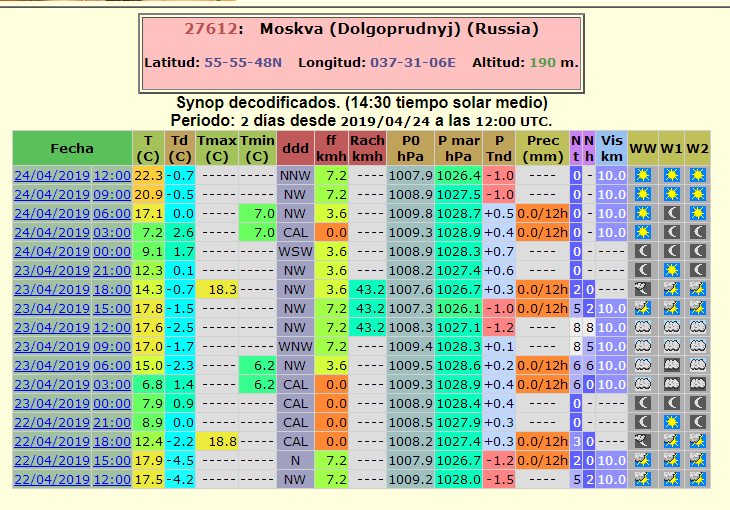Viewport: 730px width, 510px height.
Task: Click W1 dark cloud icon in 23/04/2019 06:00 row
Action: click(x=671, y=366)
